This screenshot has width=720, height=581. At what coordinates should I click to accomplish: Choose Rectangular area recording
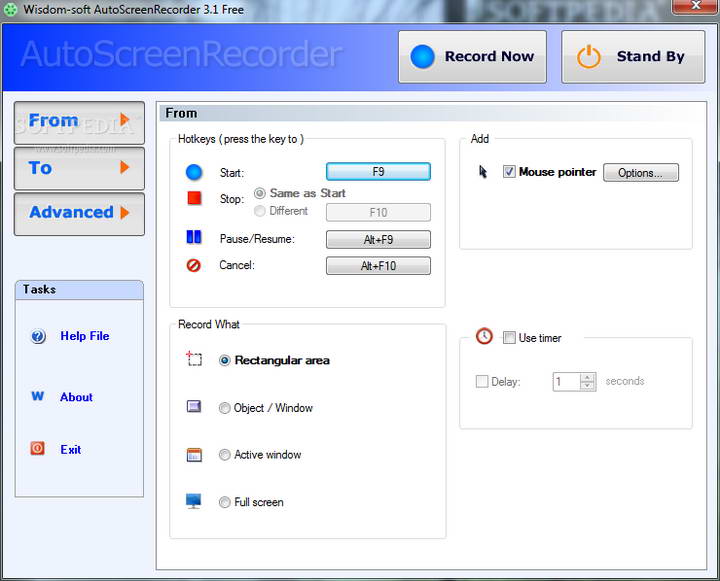pos(225,361)
